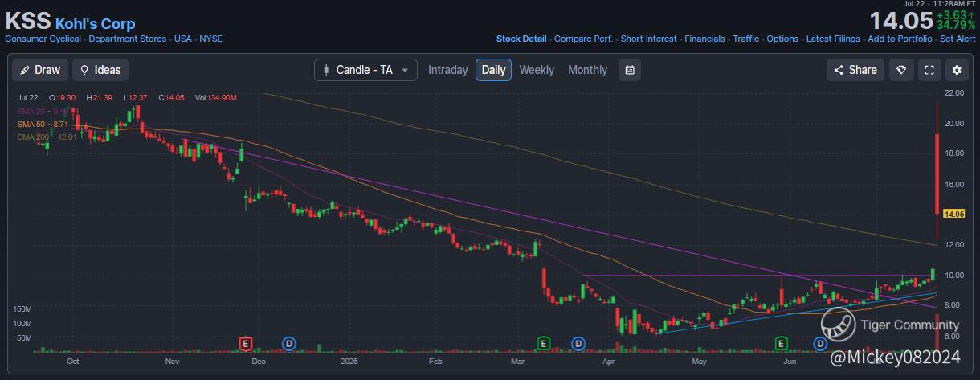The height and width of the screenshot is (380, 980).
Task: Open the Latest Filings link
Action: pos(833,39)
